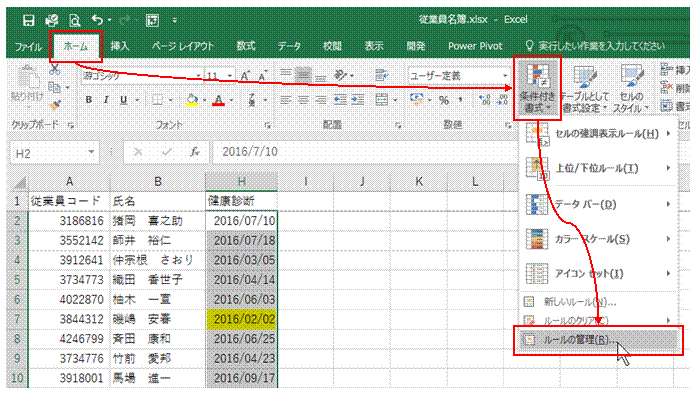Click the Undo arrow icon

tap(97, 20)
